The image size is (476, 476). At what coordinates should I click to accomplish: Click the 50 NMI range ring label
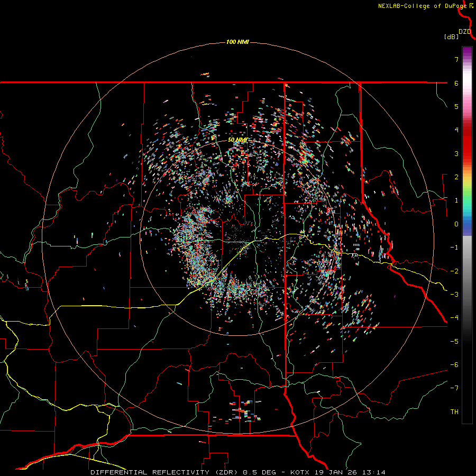click(x=237, y=140)
